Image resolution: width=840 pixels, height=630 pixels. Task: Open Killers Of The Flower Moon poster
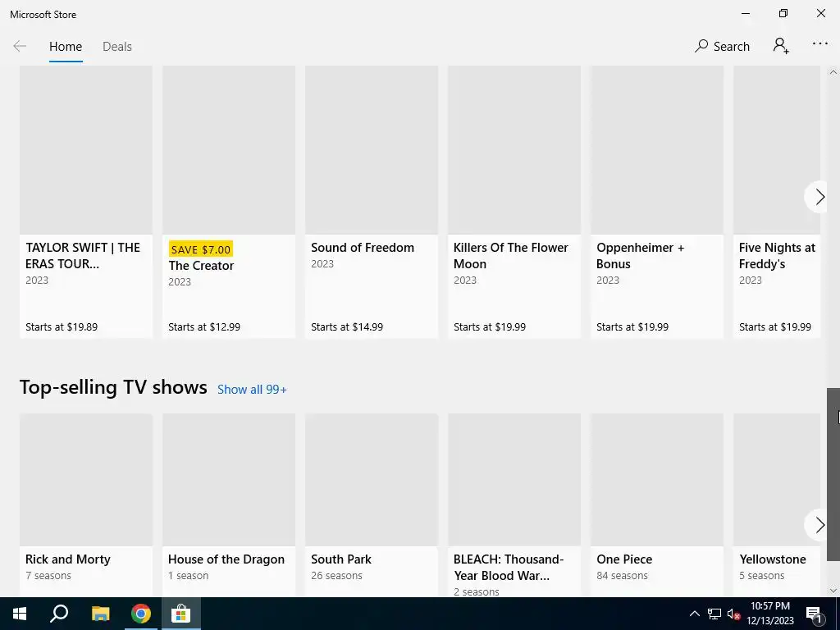tap(514, 150)
